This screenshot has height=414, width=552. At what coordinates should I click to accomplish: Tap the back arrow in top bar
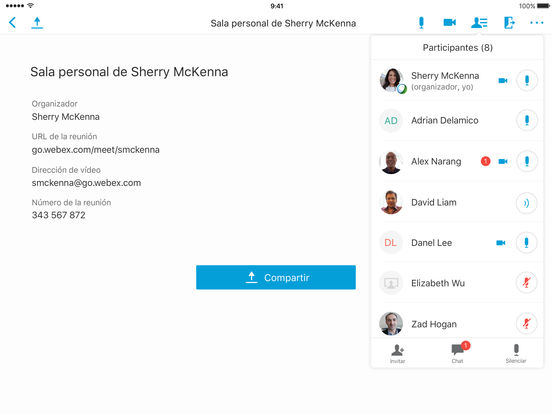click(12, 23)
